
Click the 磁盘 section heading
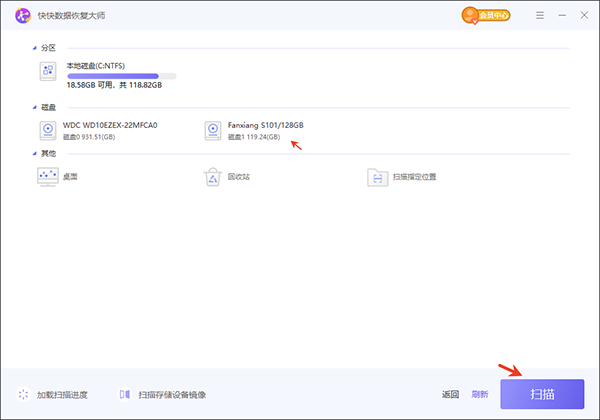pyautogui.click(x=49, y=107)
